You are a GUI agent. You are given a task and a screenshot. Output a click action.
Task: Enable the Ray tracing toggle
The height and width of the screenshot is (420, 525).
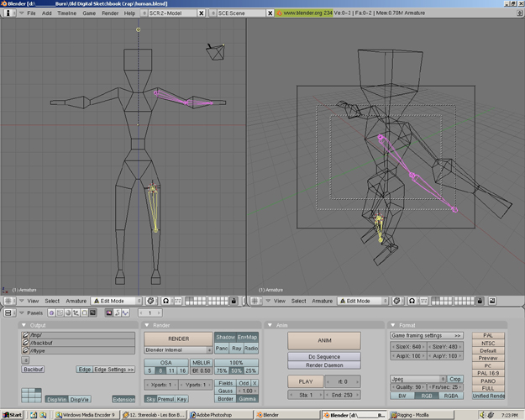236,349
